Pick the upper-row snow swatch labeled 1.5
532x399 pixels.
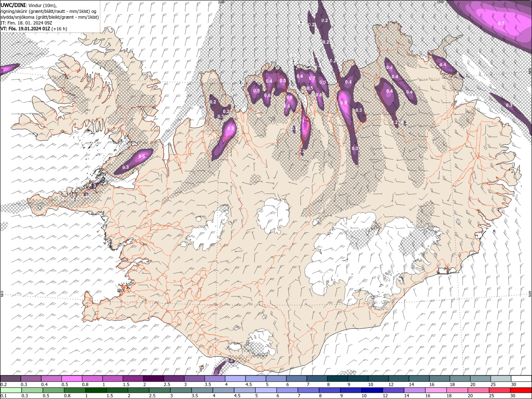click(x=133, y=379)
